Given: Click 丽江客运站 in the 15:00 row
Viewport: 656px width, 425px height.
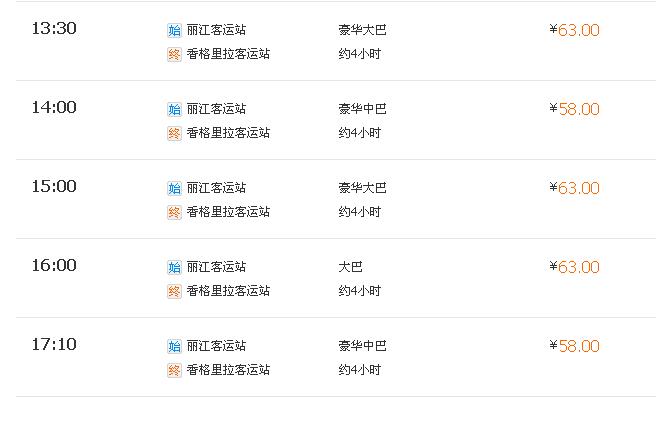Looking at the screenshot, I should click(x=216, y=188).
